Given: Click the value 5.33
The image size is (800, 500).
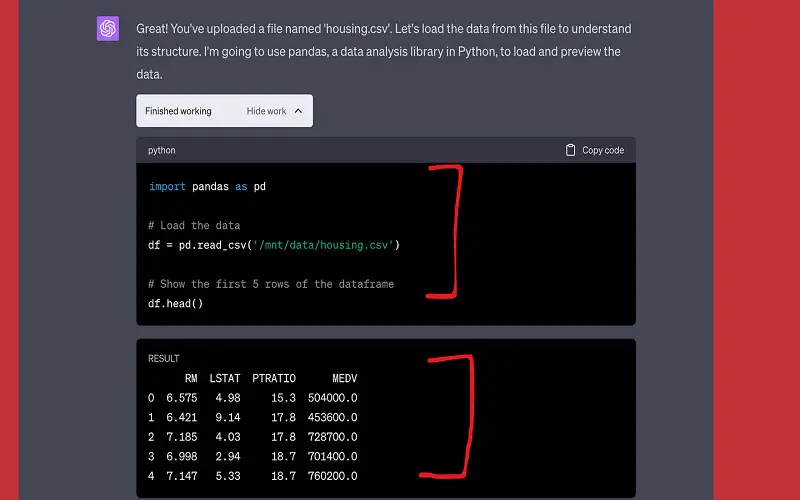Looking at the screenshot, I should (228, 476).
